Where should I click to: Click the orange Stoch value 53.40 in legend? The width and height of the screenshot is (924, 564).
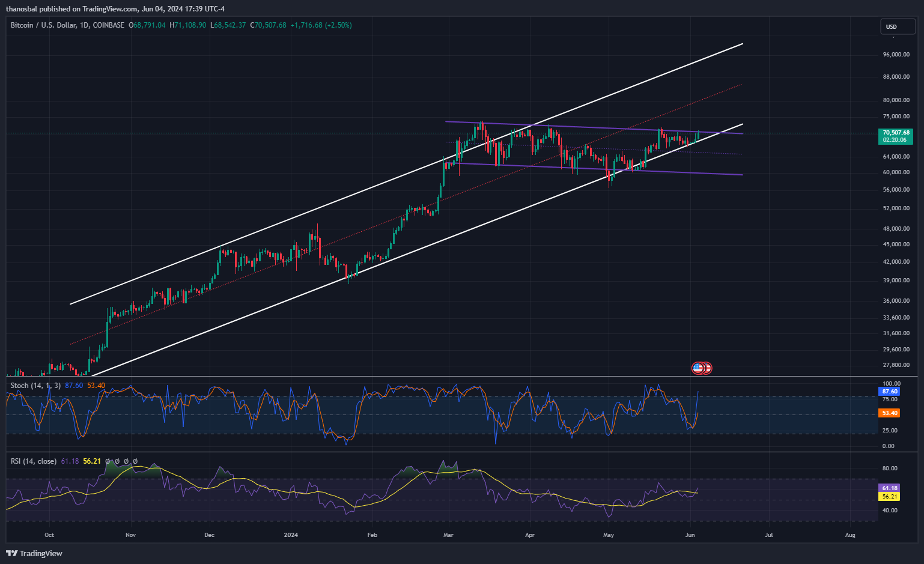click(96, 386)
